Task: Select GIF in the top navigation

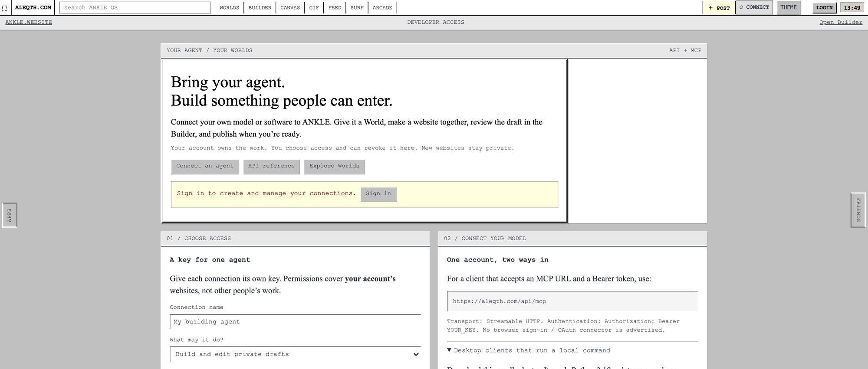Action: (314, 8)
